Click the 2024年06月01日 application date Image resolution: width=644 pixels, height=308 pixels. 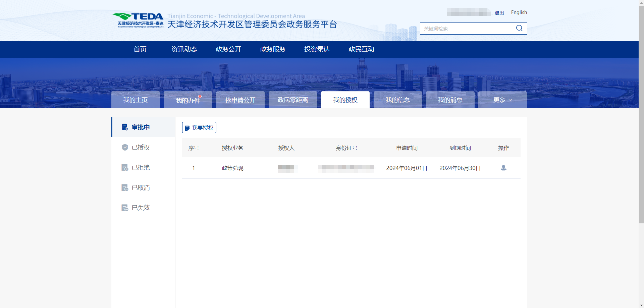[x=407, y=168]
